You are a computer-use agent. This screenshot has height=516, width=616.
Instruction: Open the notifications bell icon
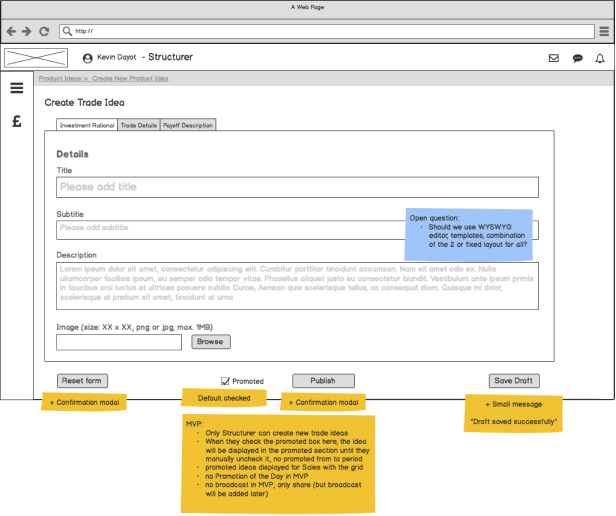[x=600, y=58]
